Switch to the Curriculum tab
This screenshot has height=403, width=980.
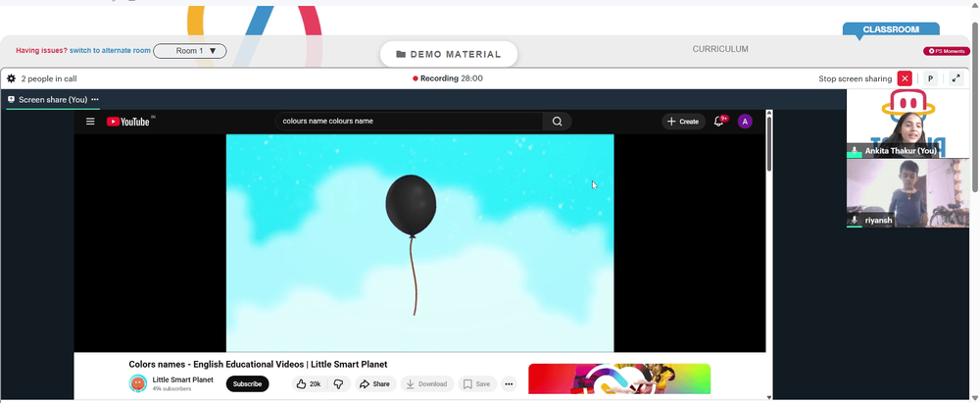pyautogui.click(x=720, y=49)
